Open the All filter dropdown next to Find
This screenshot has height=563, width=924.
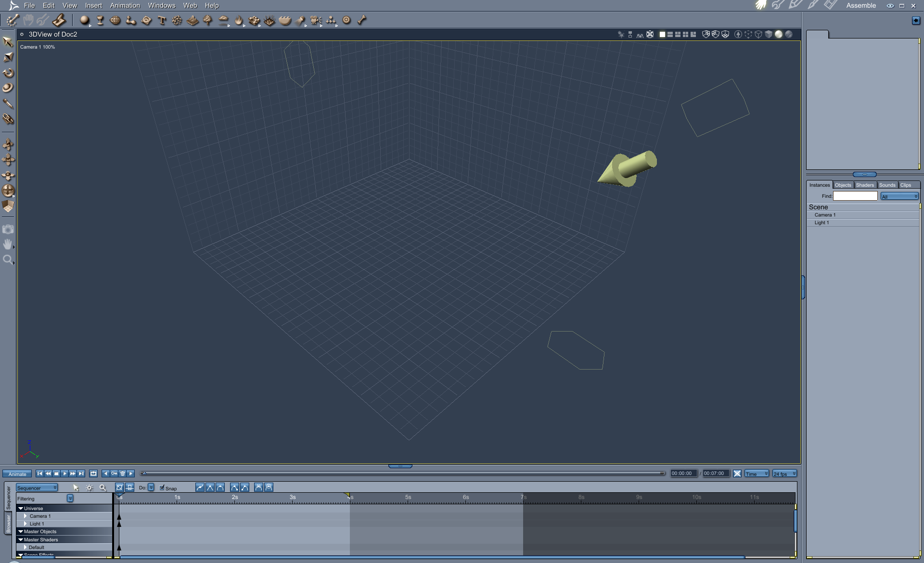pyautogui.click(x=899, y=196)
